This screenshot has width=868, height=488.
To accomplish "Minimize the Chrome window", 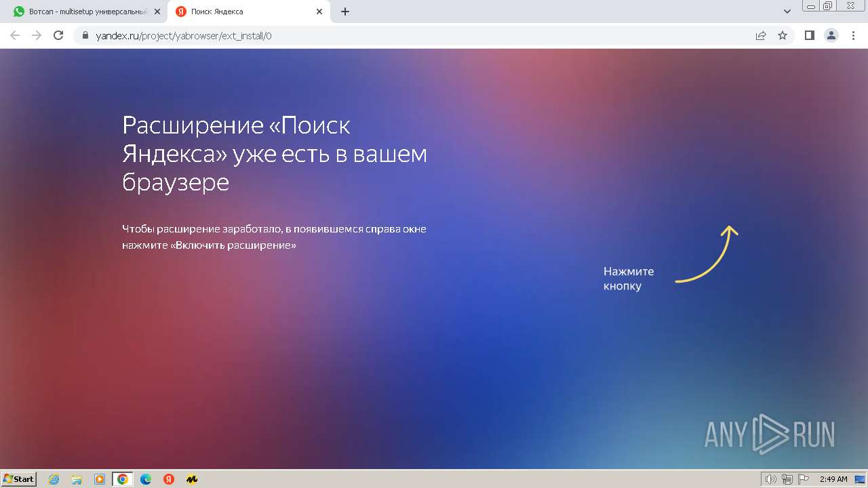I will 812,6.
